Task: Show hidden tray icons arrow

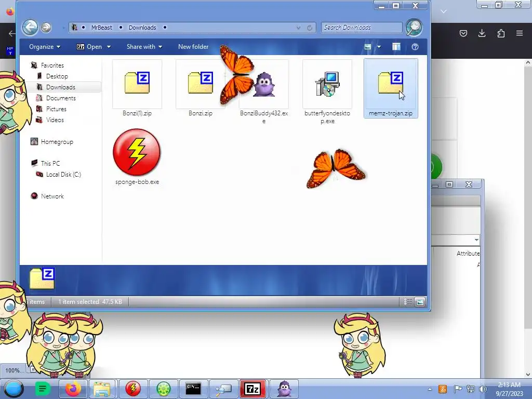Action: pos(430,389)
